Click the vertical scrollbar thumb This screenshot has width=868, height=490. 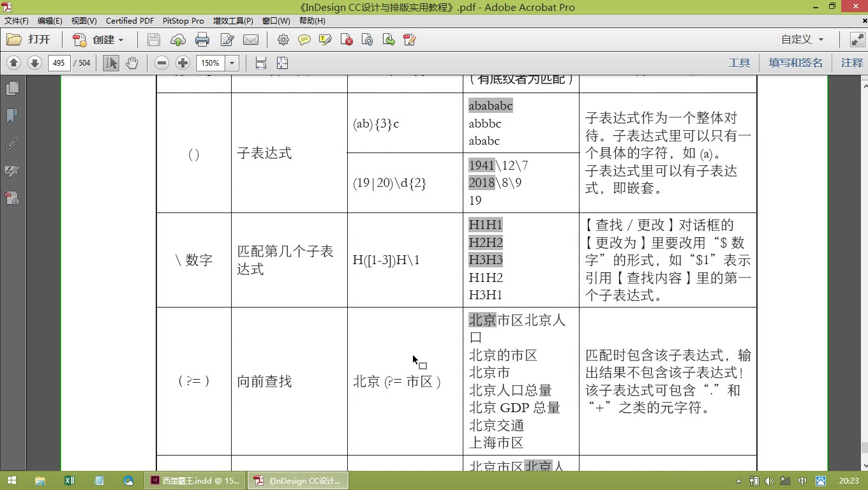pyautogui.click(x=864, y=448)
